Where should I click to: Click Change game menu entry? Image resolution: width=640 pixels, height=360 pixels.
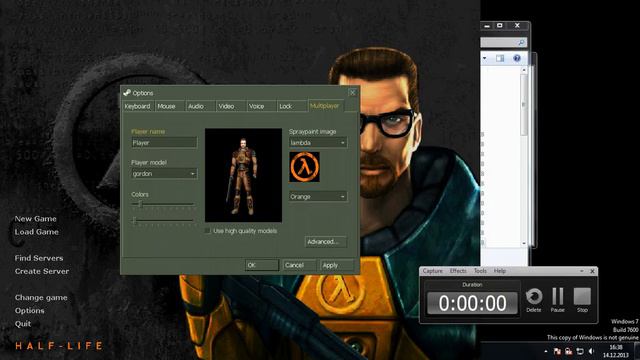[41, 298]
